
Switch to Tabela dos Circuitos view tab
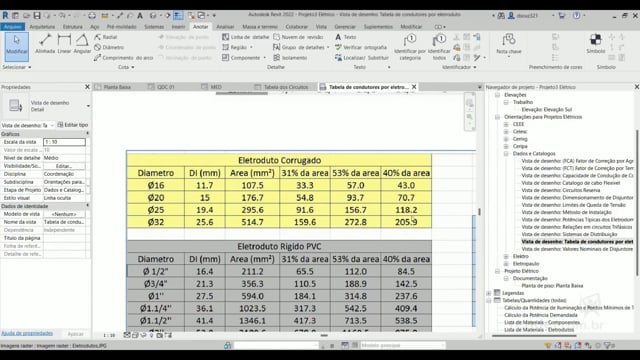pos(286,87)
